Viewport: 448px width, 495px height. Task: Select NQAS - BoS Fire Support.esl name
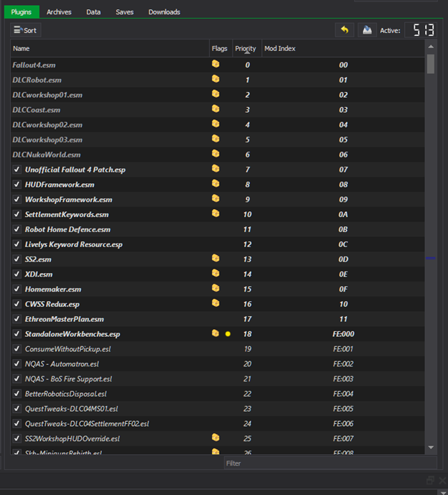(68, 379)
